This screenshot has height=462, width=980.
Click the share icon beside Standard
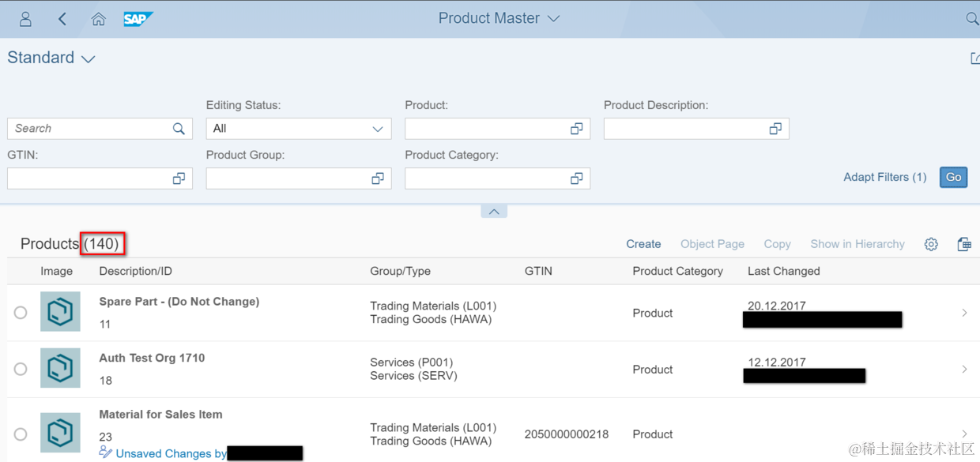point(974,58)
